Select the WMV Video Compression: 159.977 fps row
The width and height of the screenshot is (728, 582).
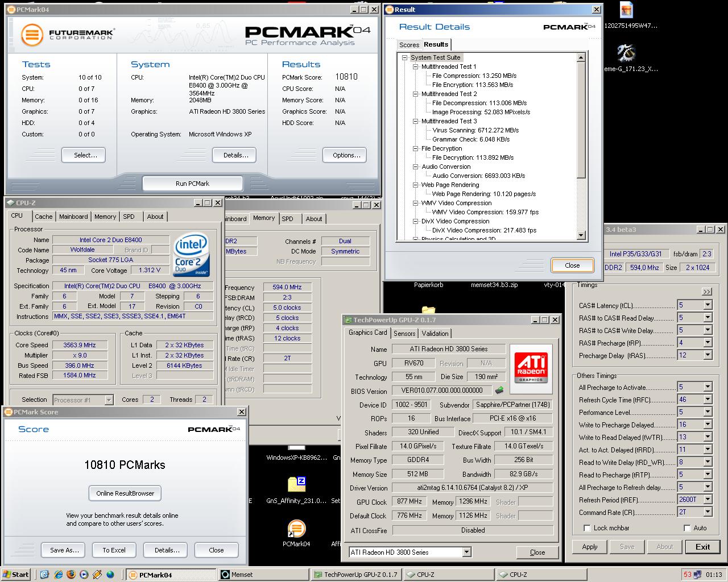click(485, 212)
